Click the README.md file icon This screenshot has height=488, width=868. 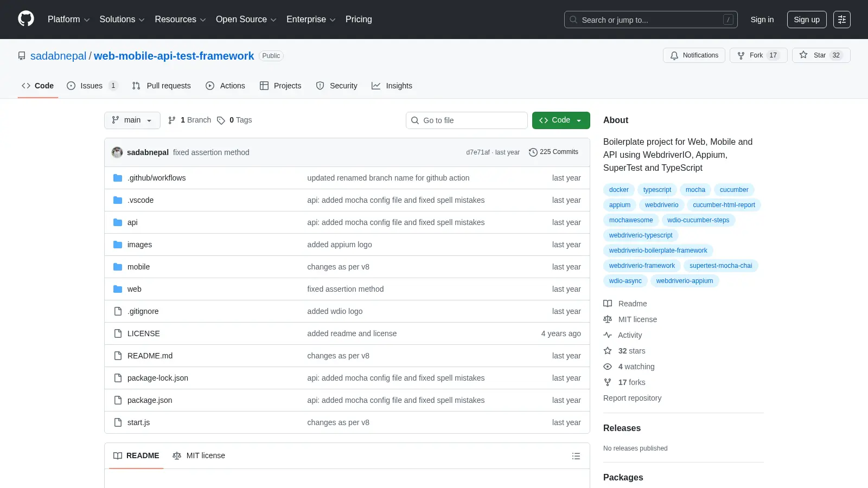click(x=118, y=356)
